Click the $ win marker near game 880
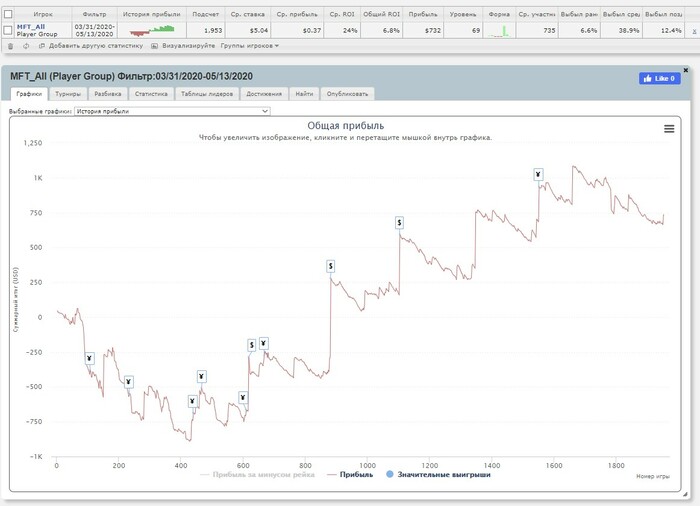This screenshot has width=700, height=506. pyautogui.click(x=330, y=267)
